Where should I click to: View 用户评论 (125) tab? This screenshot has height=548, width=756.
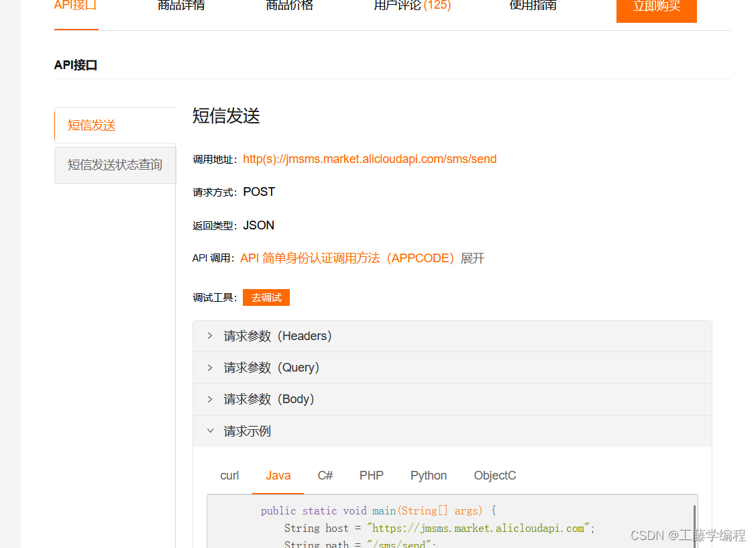413,6
